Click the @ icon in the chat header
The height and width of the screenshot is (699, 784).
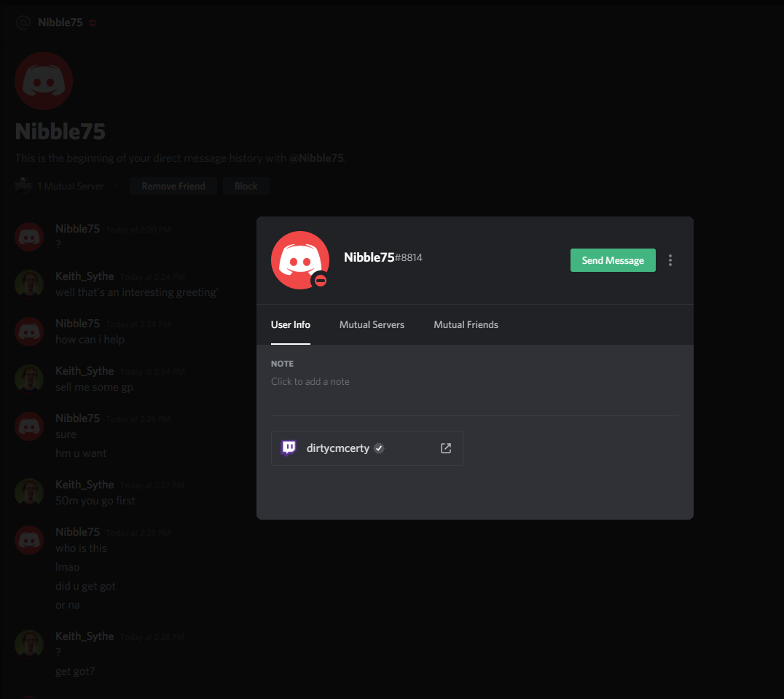click(x=23, y=23)
